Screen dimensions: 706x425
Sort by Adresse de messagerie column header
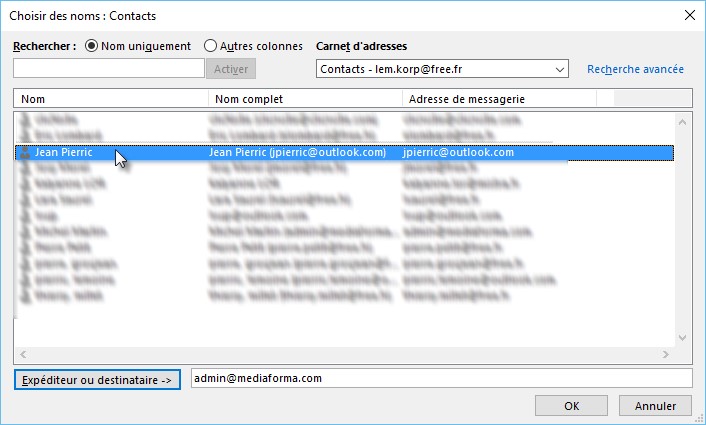(x=499, y=99)
